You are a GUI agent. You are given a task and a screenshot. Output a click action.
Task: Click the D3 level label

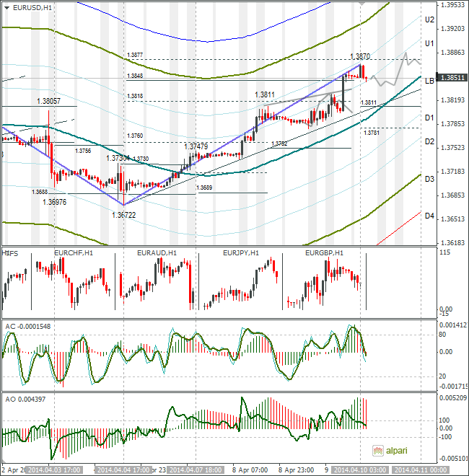[x=429, y=179]
